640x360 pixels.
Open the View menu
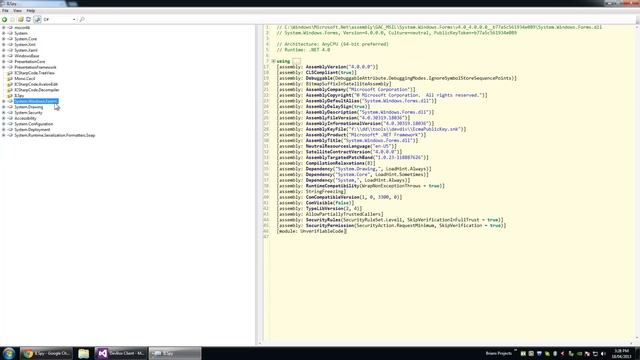(18, 11)
